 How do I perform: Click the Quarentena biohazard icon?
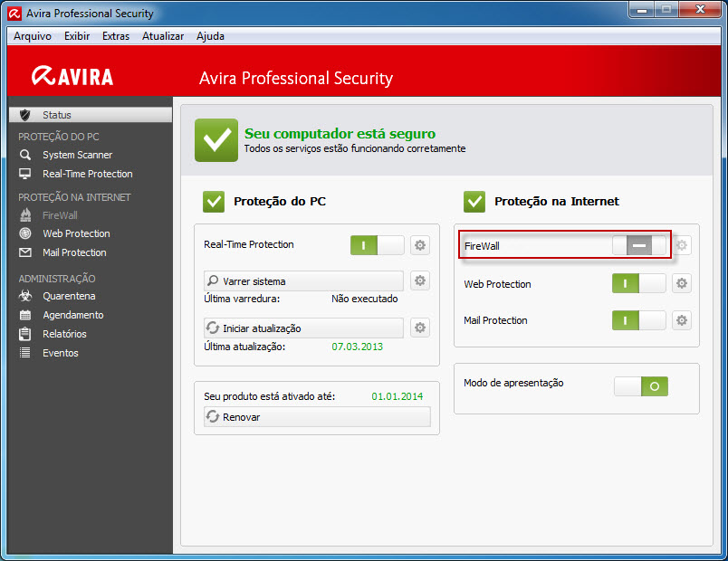25,296
